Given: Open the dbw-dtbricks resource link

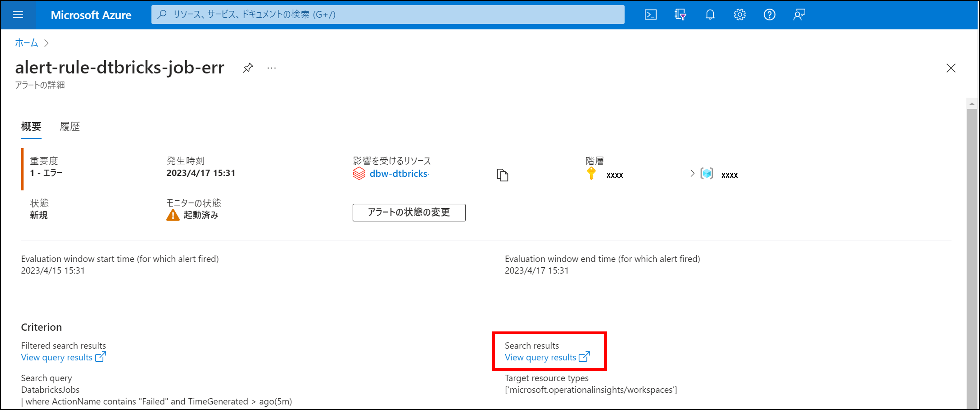Looking at the screenshot, I should tap(398, 174).
